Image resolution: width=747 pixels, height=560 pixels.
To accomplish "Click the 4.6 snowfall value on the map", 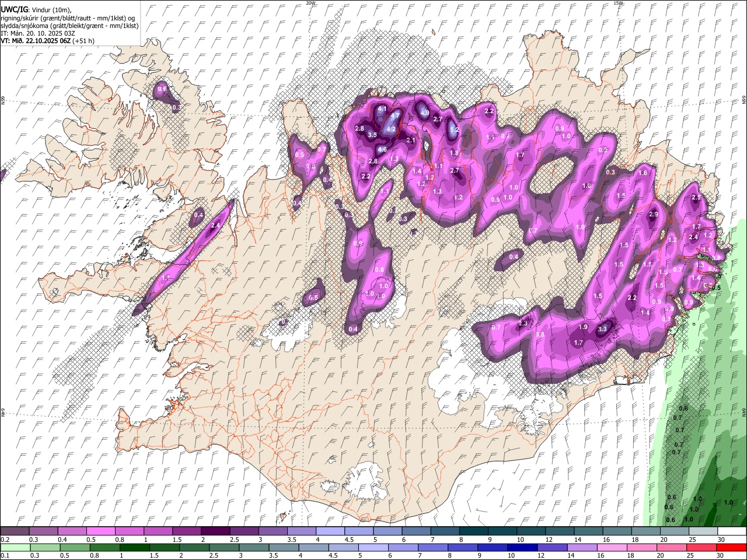I will 382,150.
